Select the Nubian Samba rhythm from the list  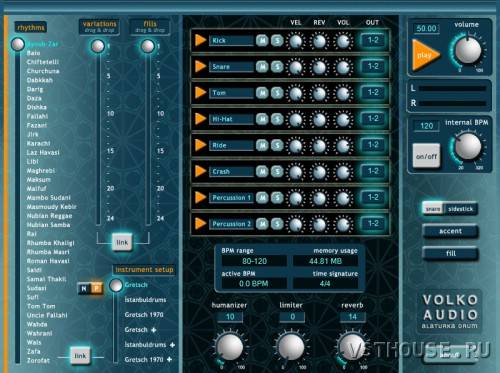coord(48,225)
